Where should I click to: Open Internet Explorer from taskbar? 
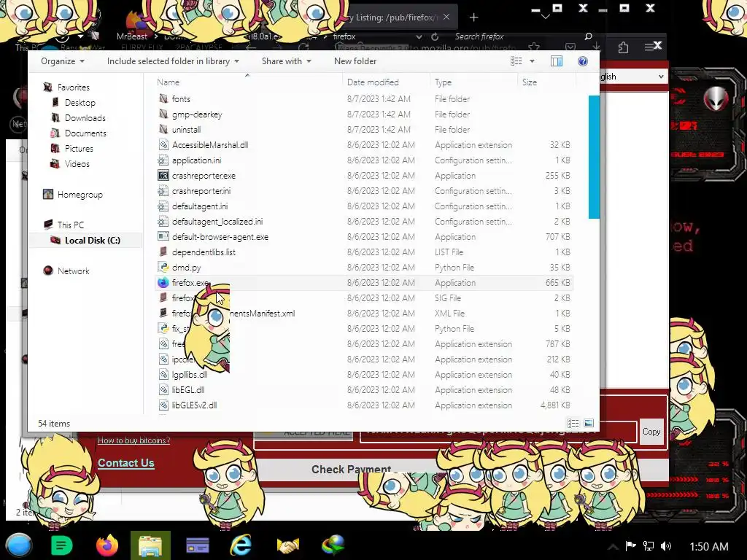tap(241, 545)
